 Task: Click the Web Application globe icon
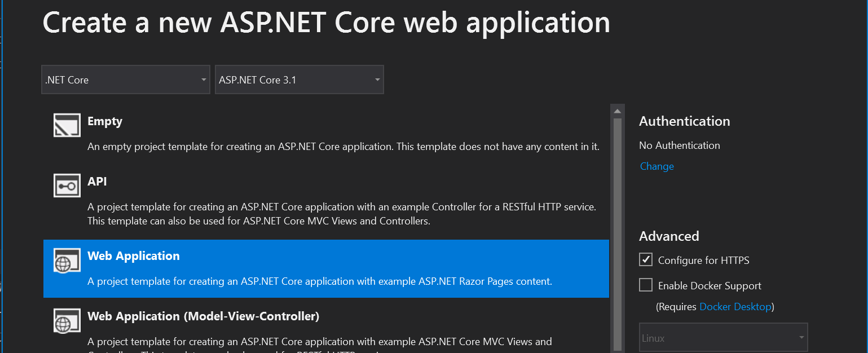point(67,260)
